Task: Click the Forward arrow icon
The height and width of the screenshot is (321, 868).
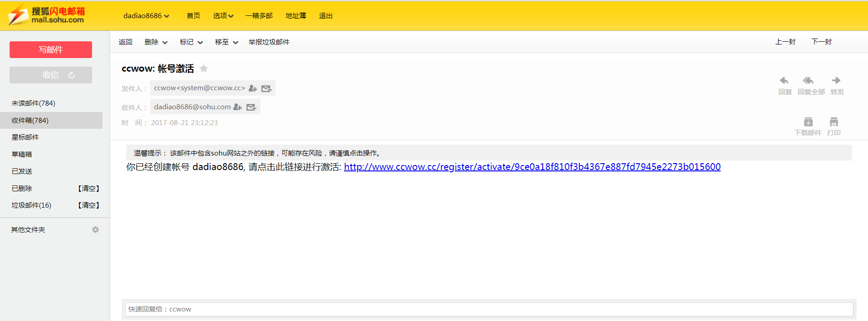Action: (836, 81)
